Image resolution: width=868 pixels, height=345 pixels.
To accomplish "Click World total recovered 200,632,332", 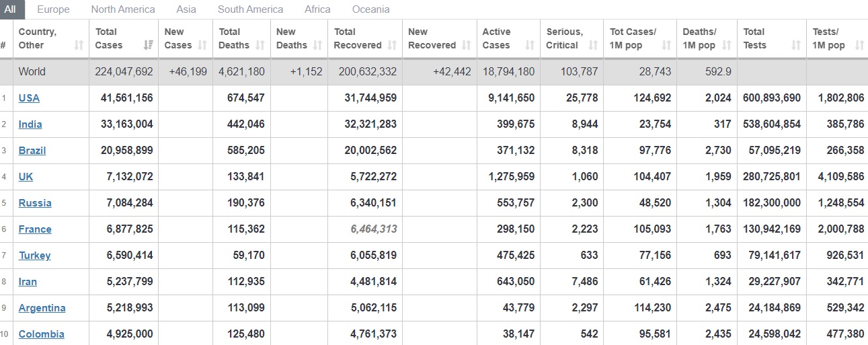I will 367,71.
